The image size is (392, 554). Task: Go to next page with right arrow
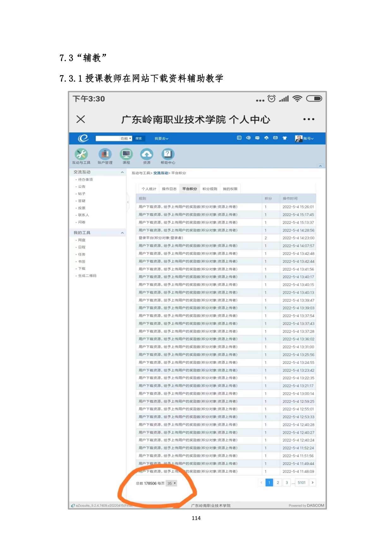pyautogui.click(x=313, y=483)
